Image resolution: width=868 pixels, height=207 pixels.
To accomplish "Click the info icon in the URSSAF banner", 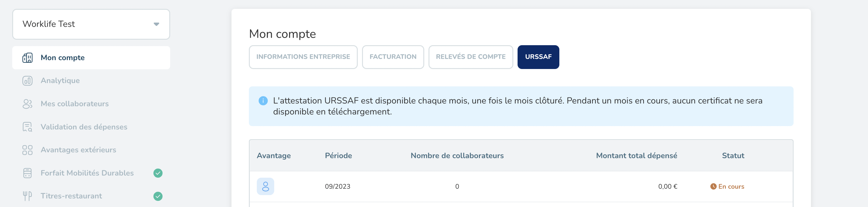I will pyautogui.click(x=263, y=100).
